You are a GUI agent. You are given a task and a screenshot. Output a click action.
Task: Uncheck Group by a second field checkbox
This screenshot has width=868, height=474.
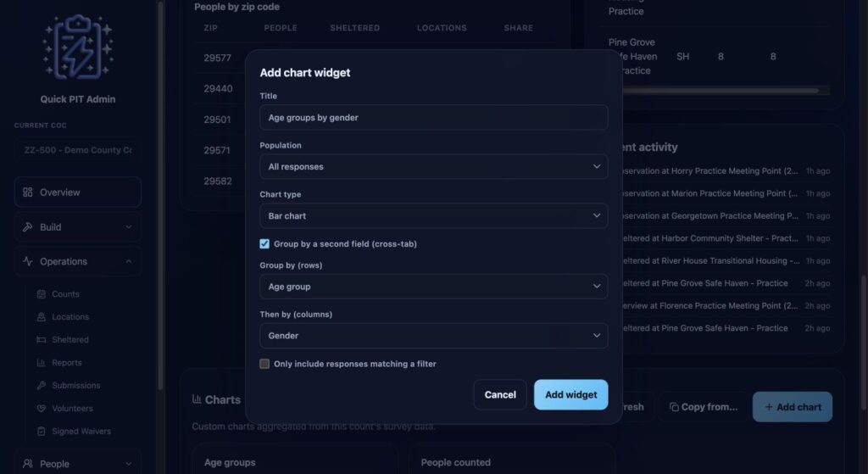click(x=264, y=243)
